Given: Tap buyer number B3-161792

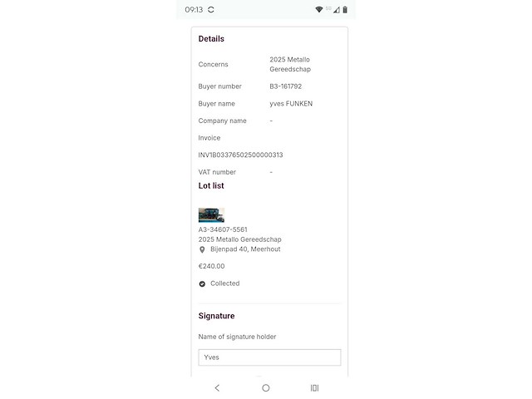Looking at the screenshot, I should click(286, 86).
